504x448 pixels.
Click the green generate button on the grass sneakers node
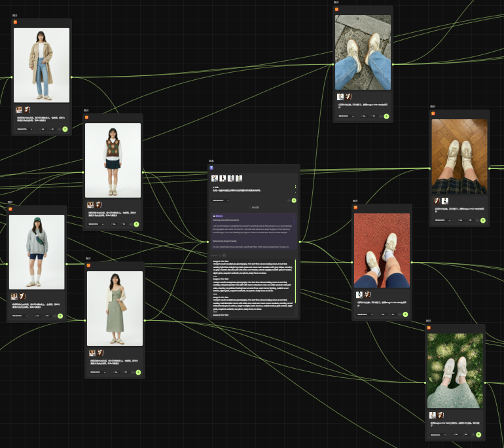pyautogui.click(x=478, y=435)
